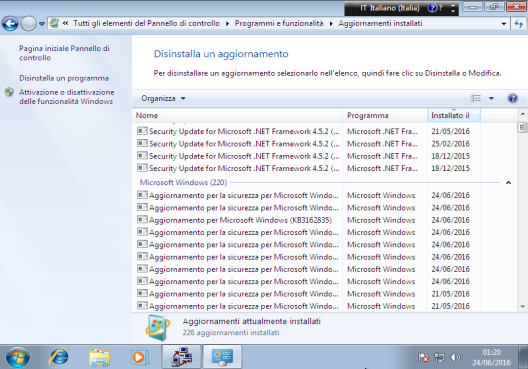
Task: Click the 226 aggiornamenti installati text
Action: pyautogui.click(x=231, y=333)
